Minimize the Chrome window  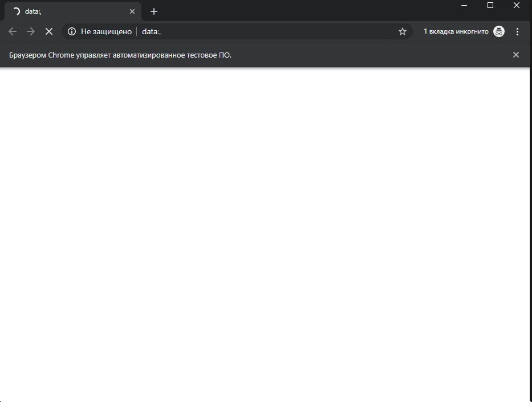464,6
